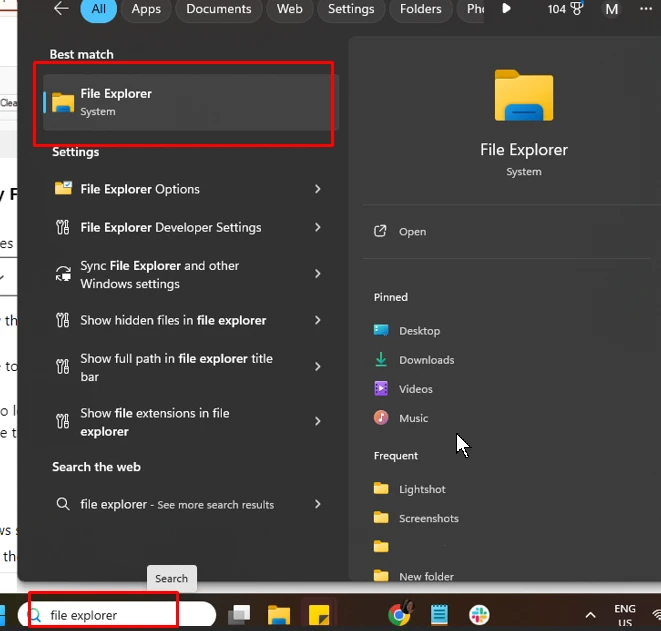
Task: Expand the Sync File Explorer settings chevron
Action: click(317, 274)
